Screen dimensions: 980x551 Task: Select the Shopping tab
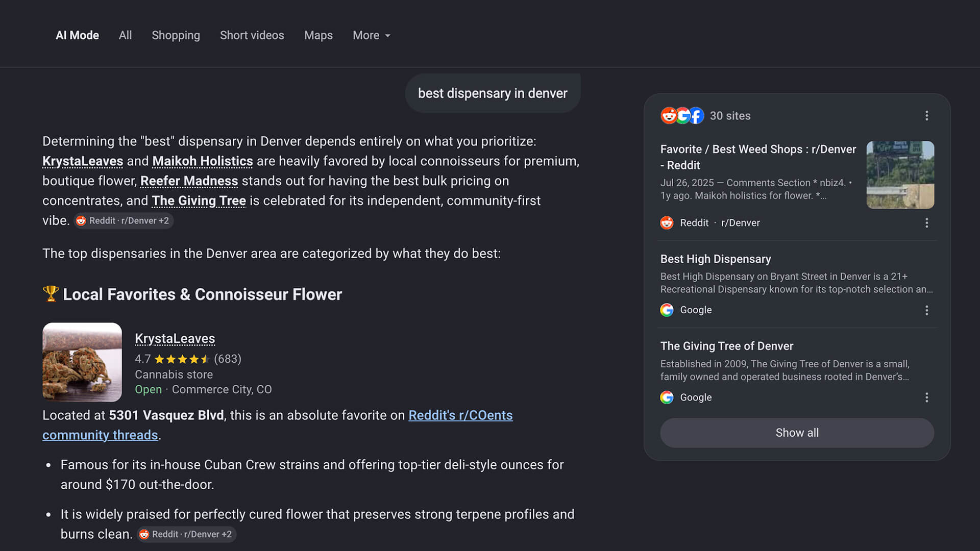tap(176, 35)
